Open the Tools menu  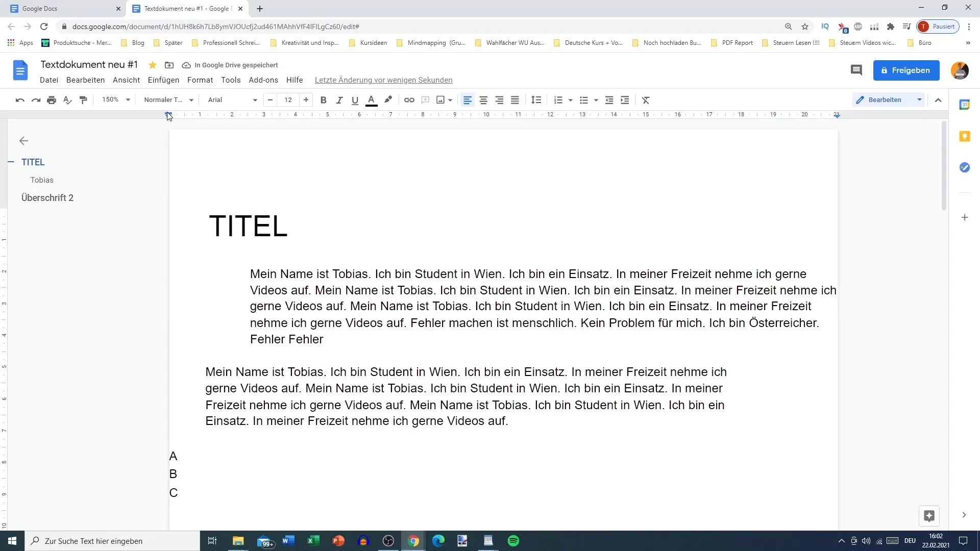[x=231, y=80]
